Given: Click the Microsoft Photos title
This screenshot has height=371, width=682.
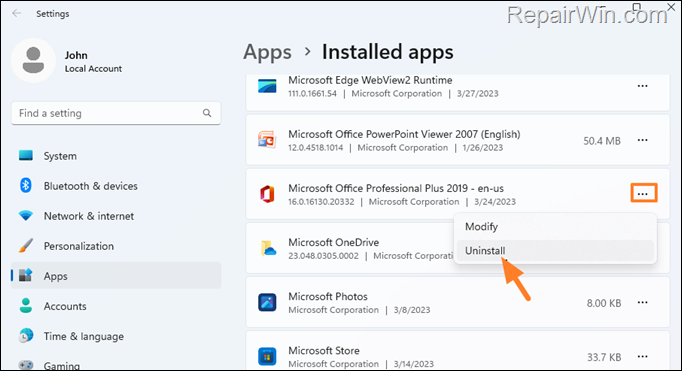Looking at the screenshot, I should click(328, 296).
